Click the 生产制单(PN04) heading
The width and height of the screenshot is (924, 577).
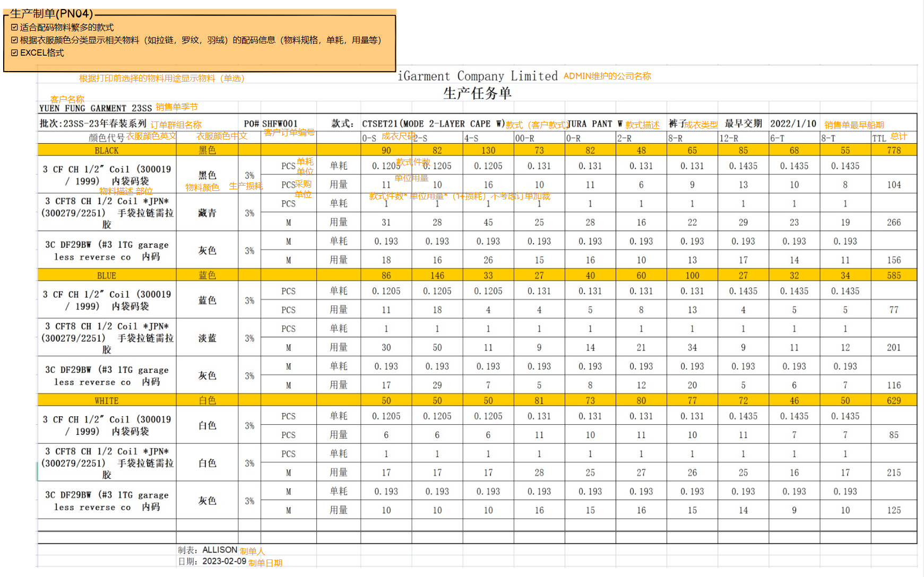(x=51, y=14)
